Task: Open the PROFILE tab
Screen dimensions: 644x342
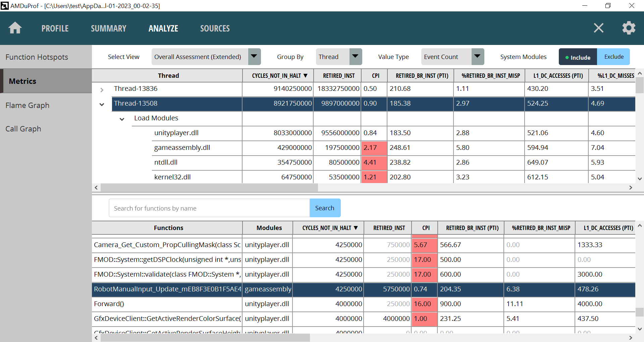Action: pyautogui.click(x=55, y=28)
